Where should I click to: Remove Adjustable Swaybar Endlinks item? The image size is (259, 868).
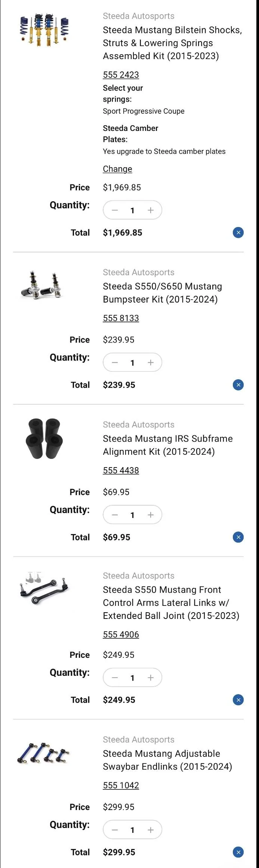[x=238, y=852]
